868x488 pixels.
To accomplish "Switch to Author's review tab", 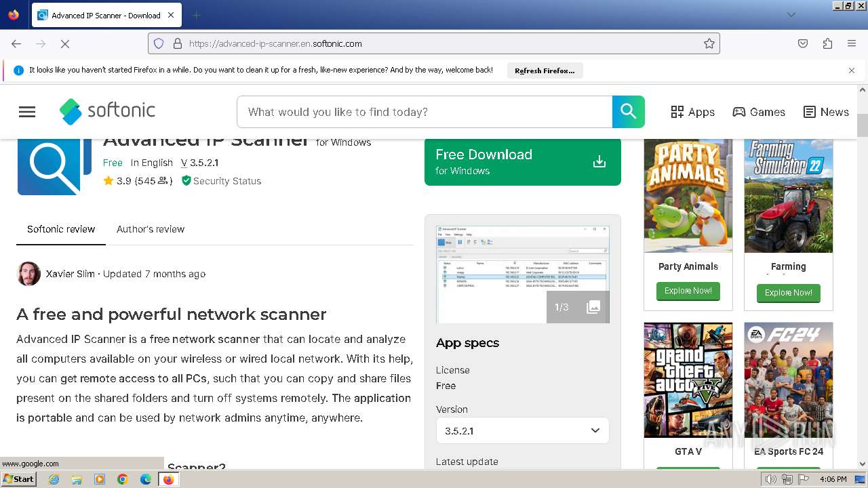I will [151, 229].
